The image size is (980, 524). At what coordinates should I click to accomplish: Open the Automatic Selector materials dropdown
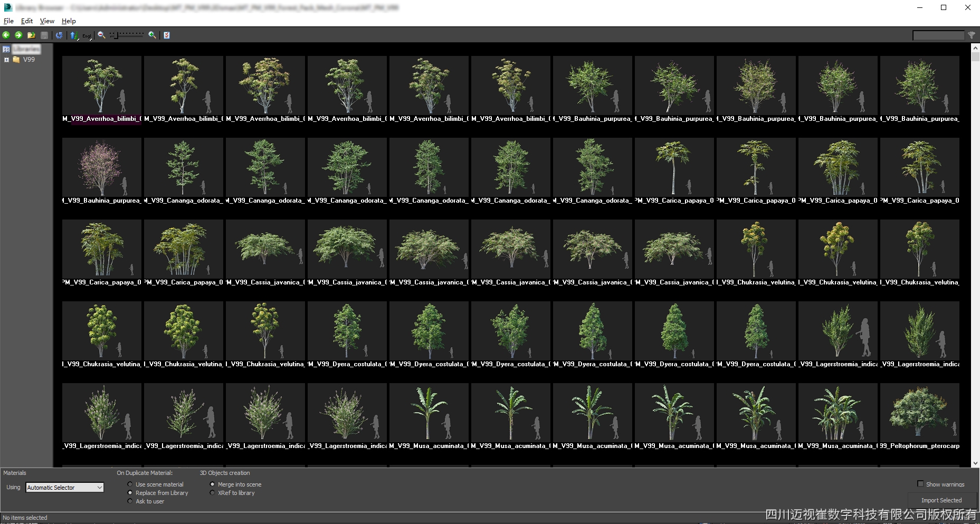click(100, 487)
